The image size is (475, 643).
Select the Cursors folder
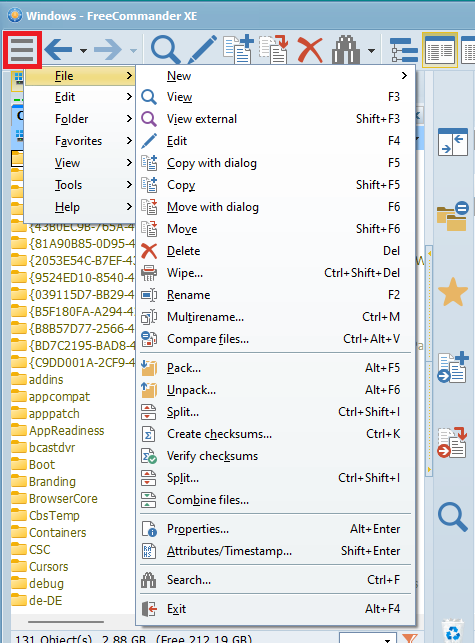point(40,567)
